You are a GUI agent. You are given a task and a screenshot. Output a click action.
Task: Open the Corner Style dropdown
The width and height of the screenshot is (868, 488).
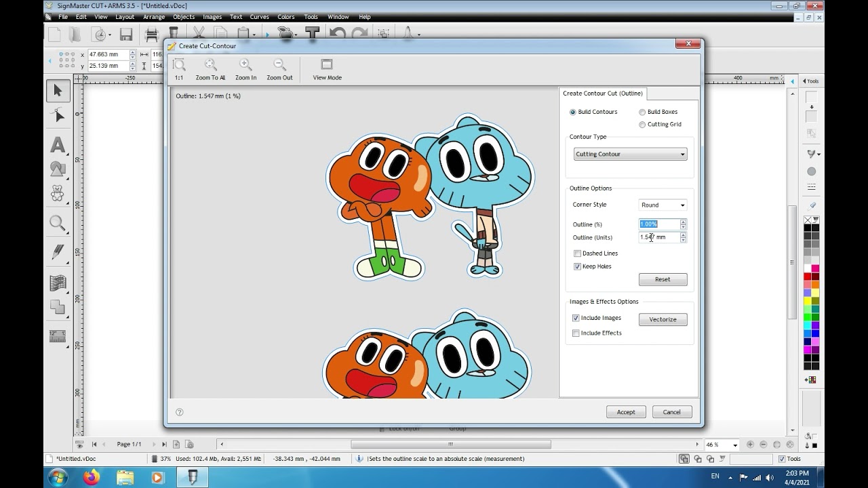663,205
